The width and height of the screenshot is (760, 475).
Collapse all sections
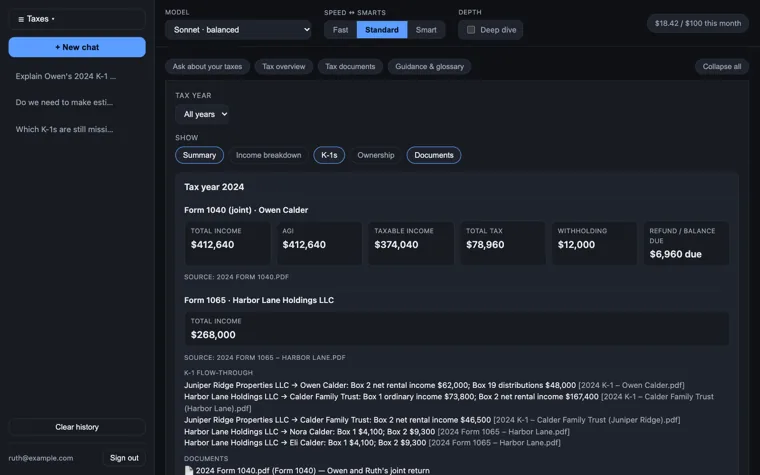pyautogui.click(x=722, y=66)
